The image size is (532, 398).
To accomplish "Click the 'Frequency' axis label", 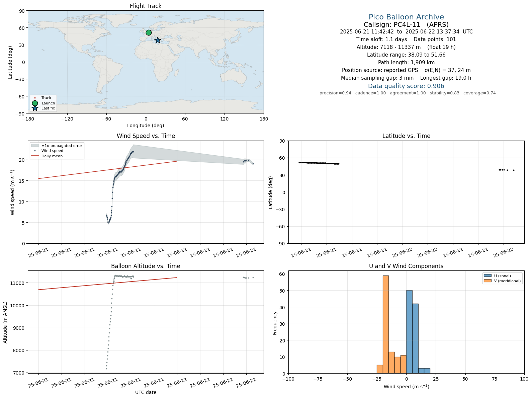I will pos(275,323).
